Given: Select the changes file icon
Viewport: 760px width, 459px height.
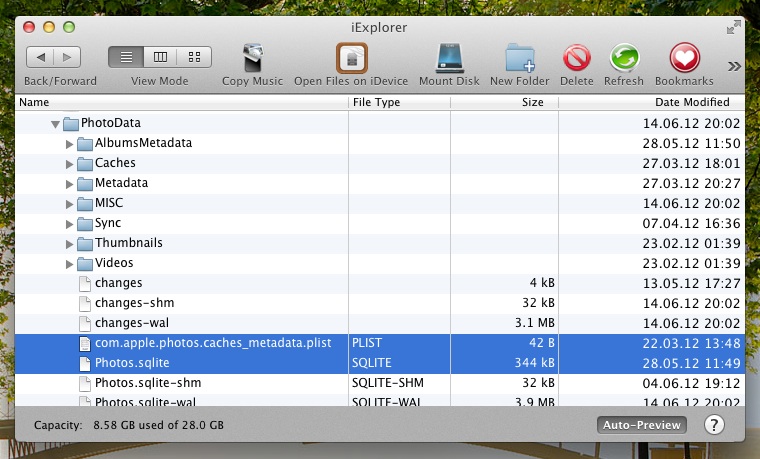Looking at the screenshot, I should click(x=85, y=284).
